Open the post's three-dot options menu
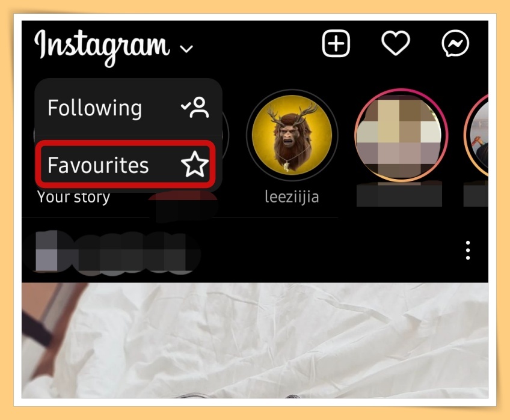Image resolution: width=510 pixels, height=420 pixels. tap(468, 251)
